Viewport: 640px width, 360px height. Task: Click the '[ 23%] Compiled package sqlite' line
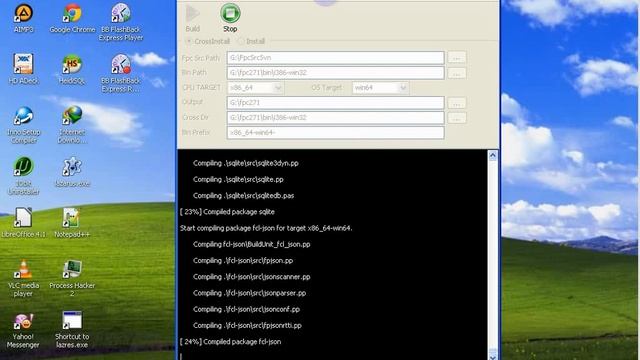(x=227, y=212)
